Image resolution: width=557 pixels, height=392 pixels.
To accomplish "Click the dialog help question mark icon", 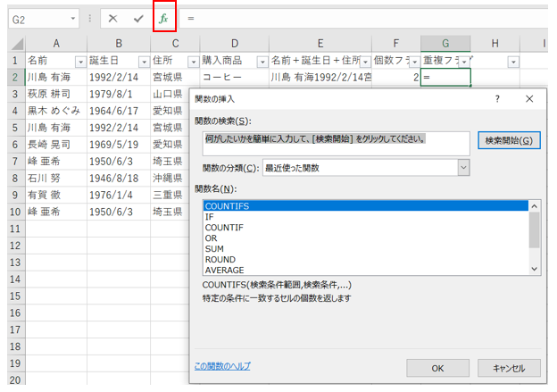I will point(497,99).
